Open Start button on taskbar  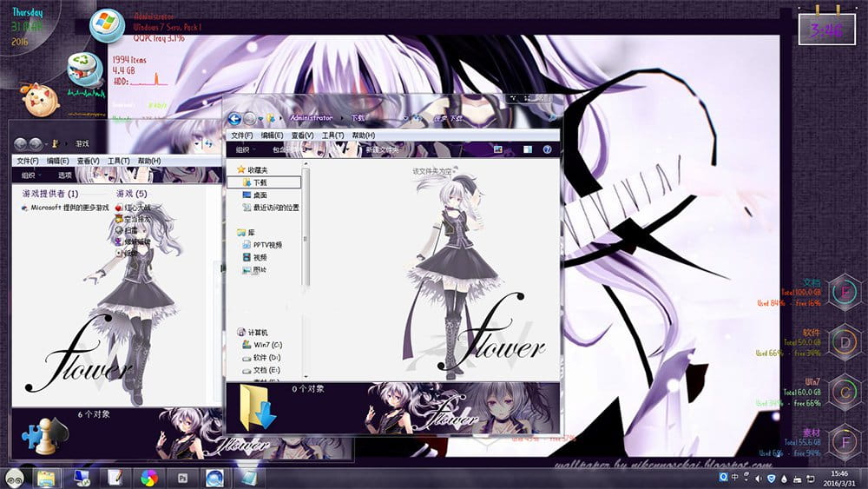pyautogui.click(x=15, y=478)
